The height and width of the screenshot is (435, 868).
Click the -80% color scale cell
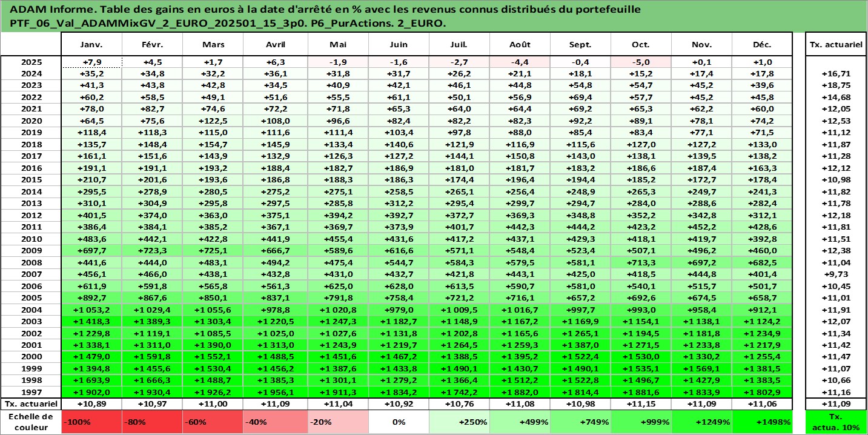point(152,422)
